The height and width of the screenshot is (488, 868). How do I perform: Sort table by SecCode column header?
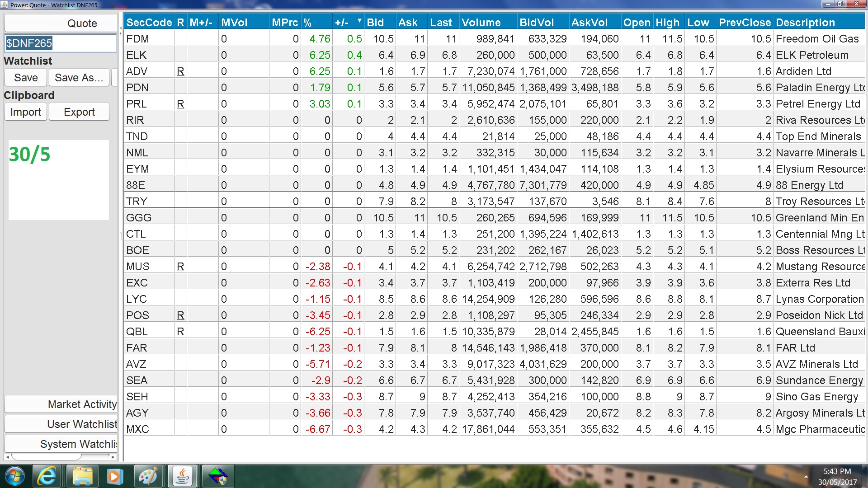click(149, 23)
